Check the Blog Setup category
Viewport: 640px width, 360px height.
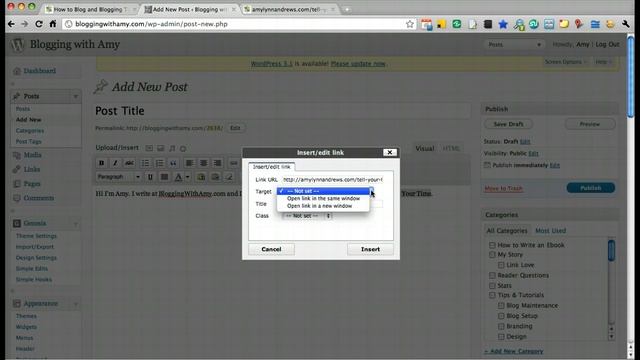(x=501, y=316)
